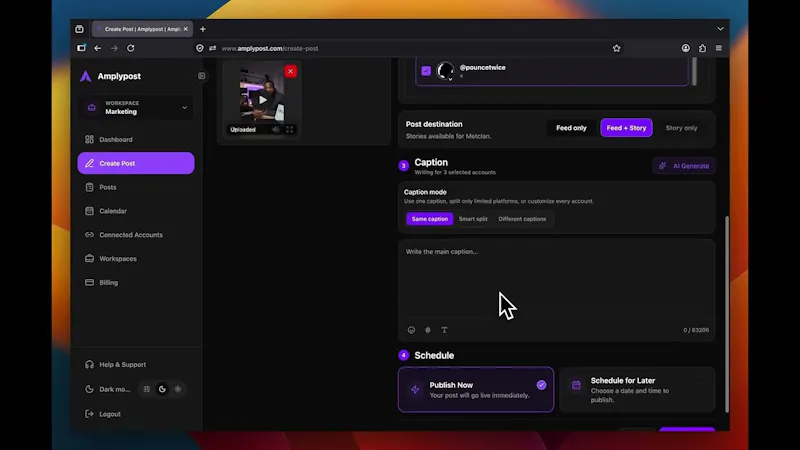Viewport: 800px width, 450px height.
Task: Click the tab manager icon left of the tabs
Action: [79, 29]
